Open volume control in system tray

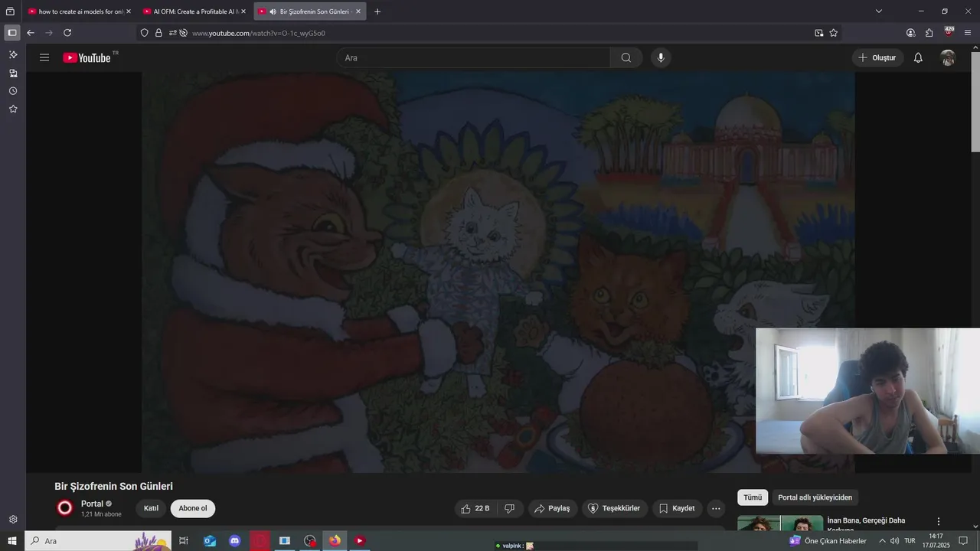pos(894,541)
